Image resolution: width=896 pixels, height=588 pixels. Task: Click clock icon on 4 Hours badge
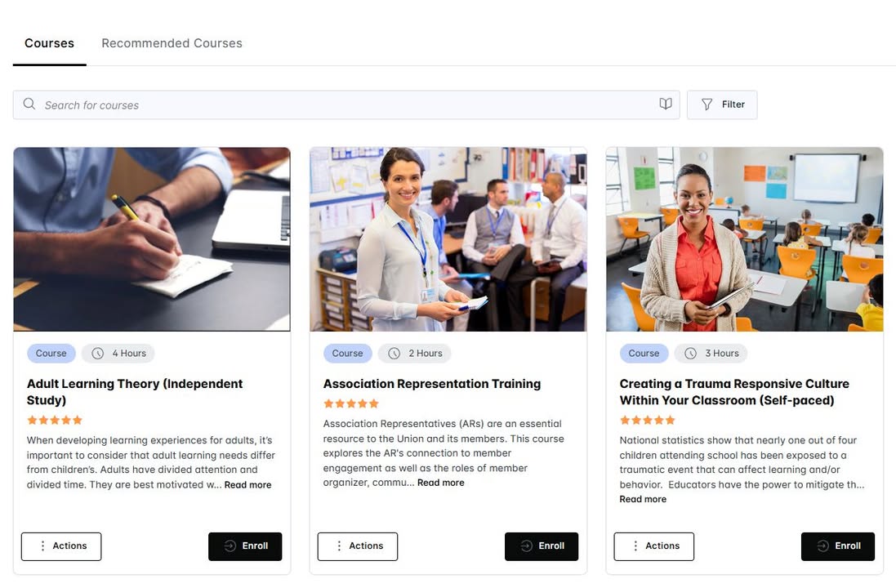click(x=98, y=354)
